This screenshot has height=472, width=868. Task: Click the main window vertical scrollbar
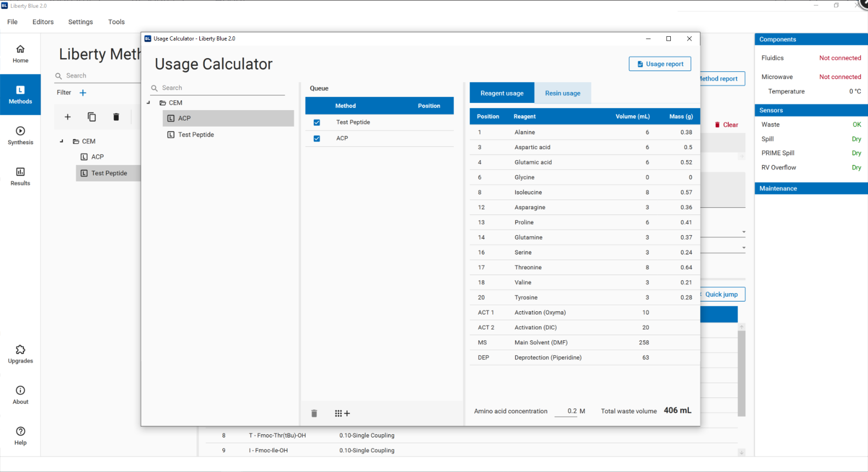pyautogui.click(x=741, y=373)
